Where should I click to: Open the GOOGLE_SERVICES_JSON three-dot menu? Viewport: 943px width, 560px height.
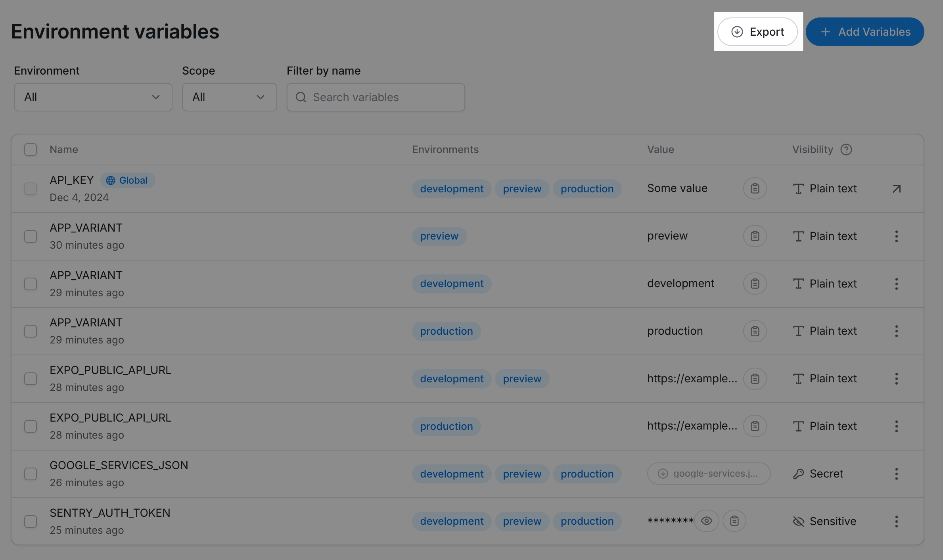point(896,474)
